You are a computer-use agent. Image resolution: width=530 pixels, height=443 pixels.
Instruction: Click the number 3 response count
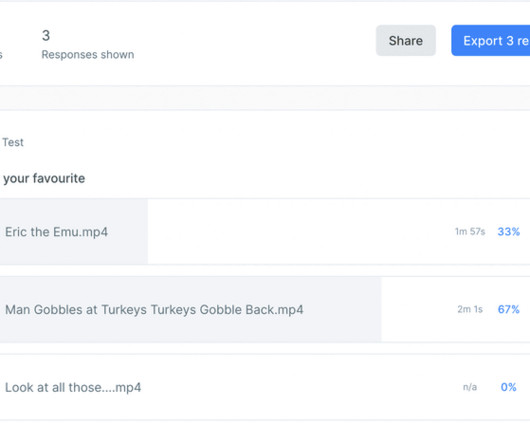click(46, 35)
